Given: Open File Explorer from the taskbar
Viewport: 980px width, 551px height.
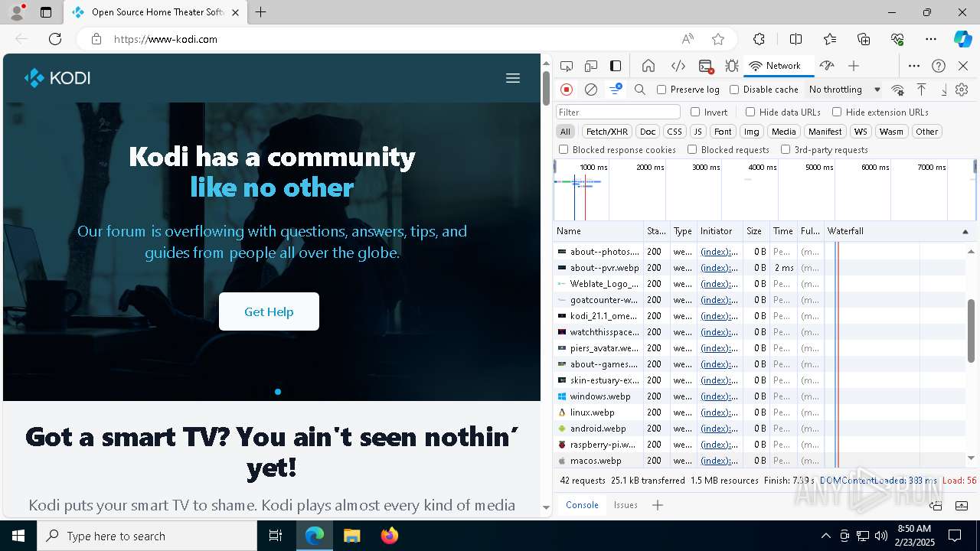Looking at the screenshot, I should tap(351, 536).
